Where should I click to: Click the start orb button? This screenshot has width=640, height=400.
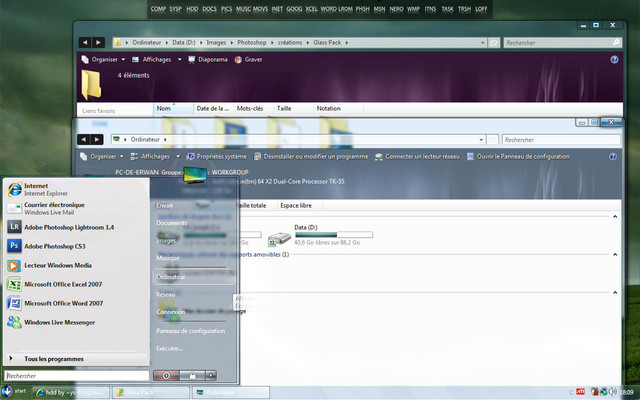click(x=7, y=392)
